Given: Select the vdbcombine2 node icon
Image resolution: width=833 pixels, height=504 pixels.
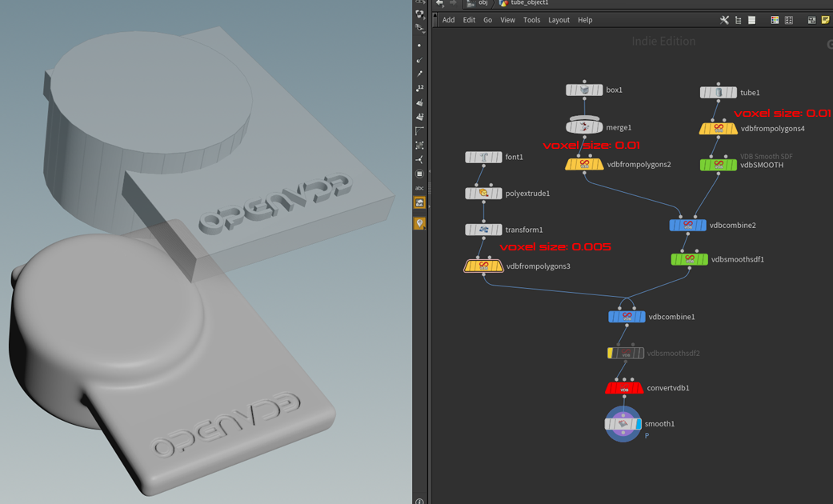Looking at the screenshot, I should pyautogui.click(x=688, y=225).
